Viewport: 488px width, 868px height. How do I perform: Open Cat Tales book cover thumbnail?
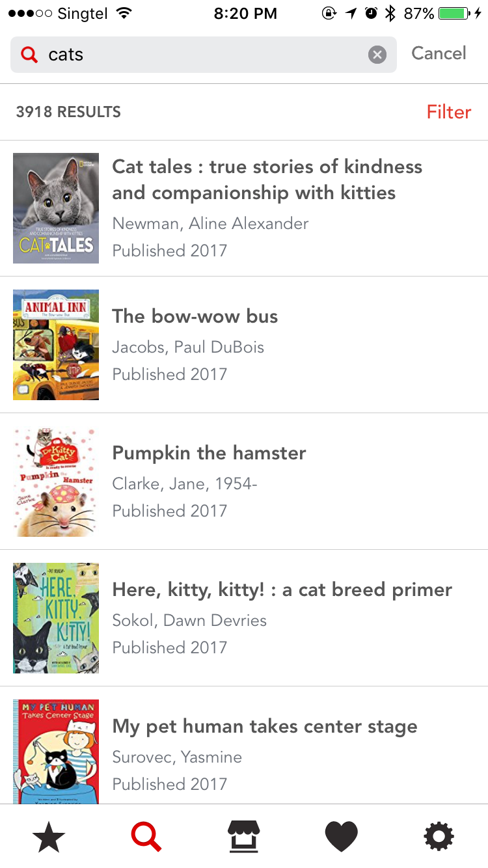[x=56, y=208]
